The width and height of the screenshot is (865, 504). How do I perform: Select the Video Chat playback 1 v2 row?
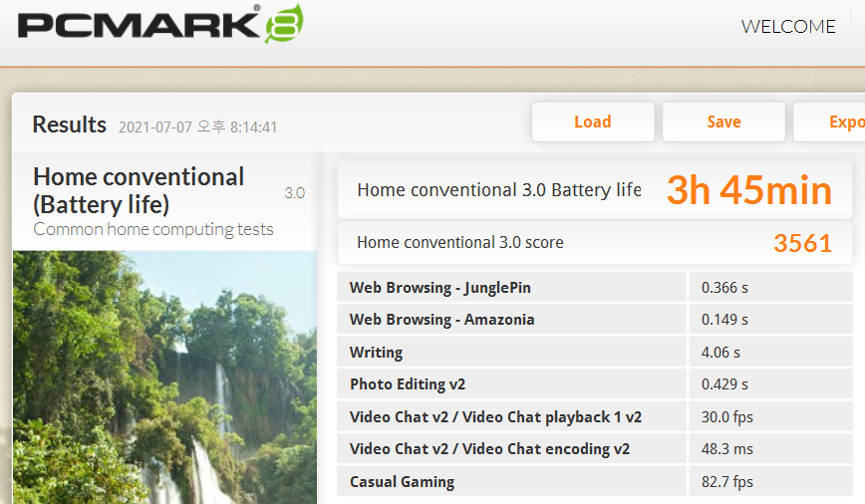(595, 416)
